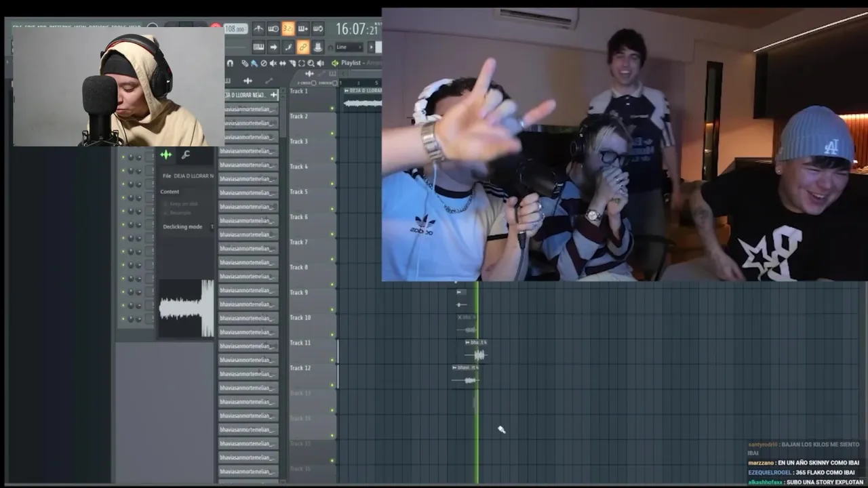Click the Track 5 label

pos(299,192)
